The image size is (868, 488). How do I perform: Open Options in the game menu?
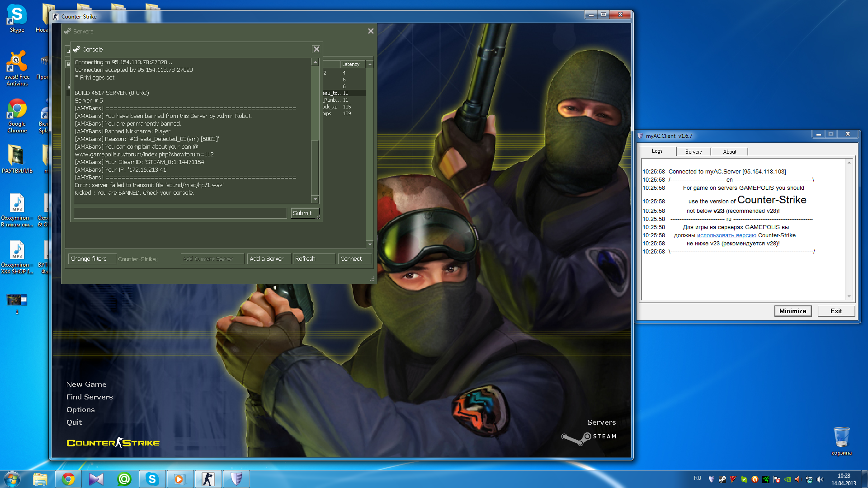coord(80,410)
